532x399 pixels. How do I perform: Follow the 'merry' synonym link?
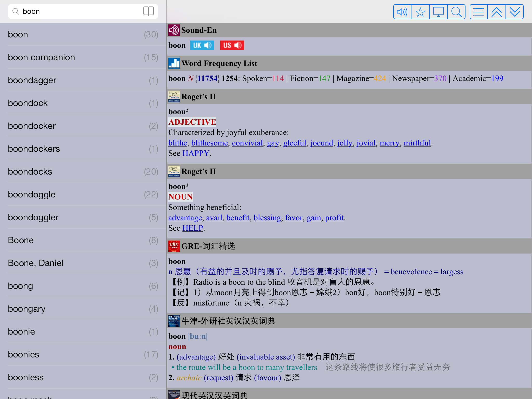coord(389,143)
